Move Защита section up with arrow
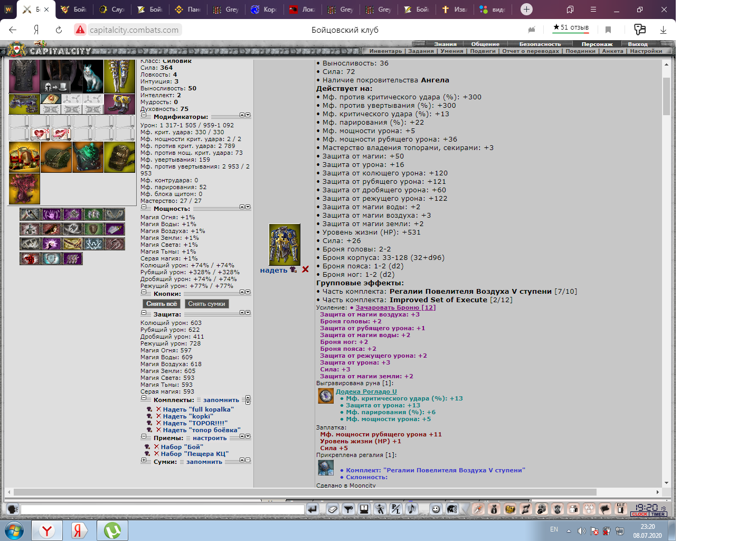Screen dimensions: 756x541 pos(242,313)
